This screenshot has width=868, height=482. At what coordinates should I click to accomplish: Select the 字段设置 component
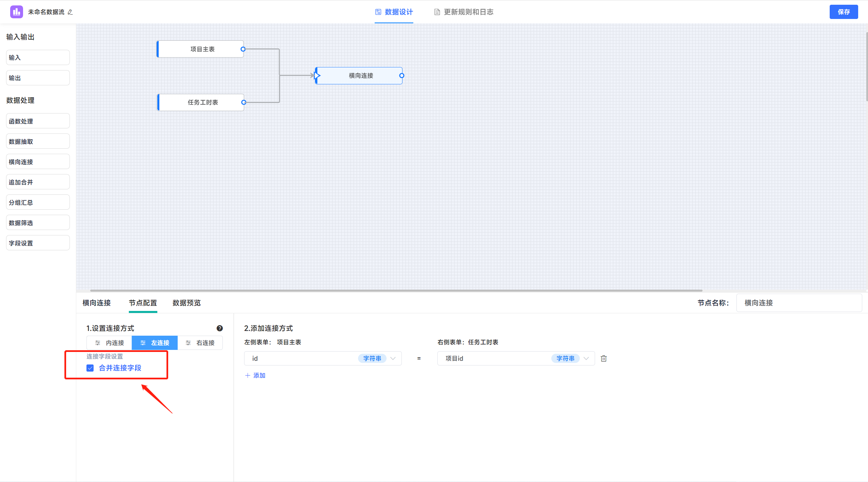38,243
